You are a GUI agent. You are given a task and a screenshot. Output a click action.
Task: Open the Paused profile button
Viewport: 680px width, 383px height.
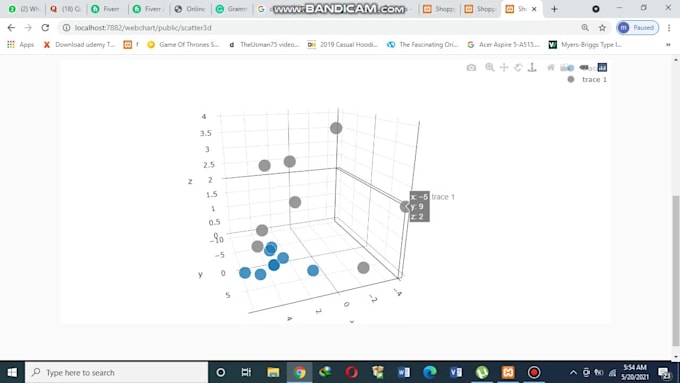tap(638, 27)
